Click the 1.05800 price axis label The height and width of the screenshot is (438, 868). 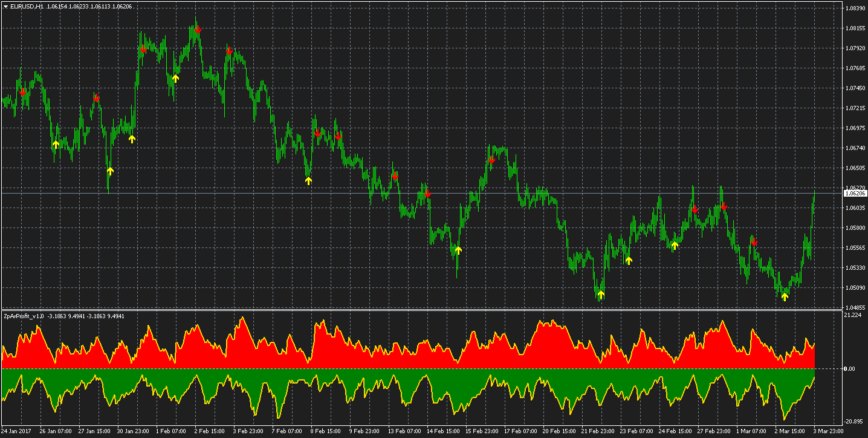click(855, 228)
